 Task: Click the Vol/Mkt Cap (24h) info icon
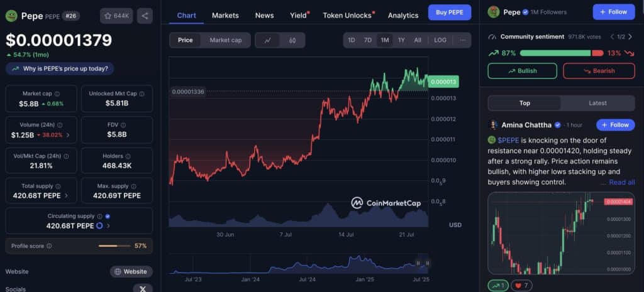coord(66,156)
